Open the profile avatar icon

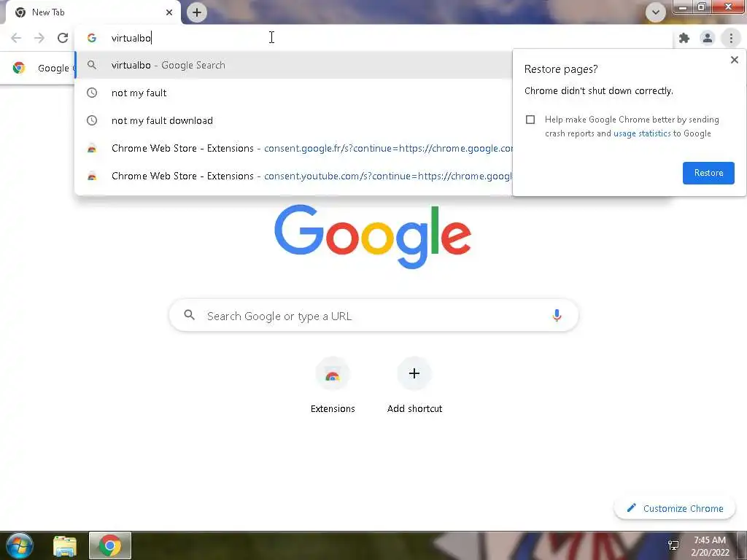click(708, 38)
